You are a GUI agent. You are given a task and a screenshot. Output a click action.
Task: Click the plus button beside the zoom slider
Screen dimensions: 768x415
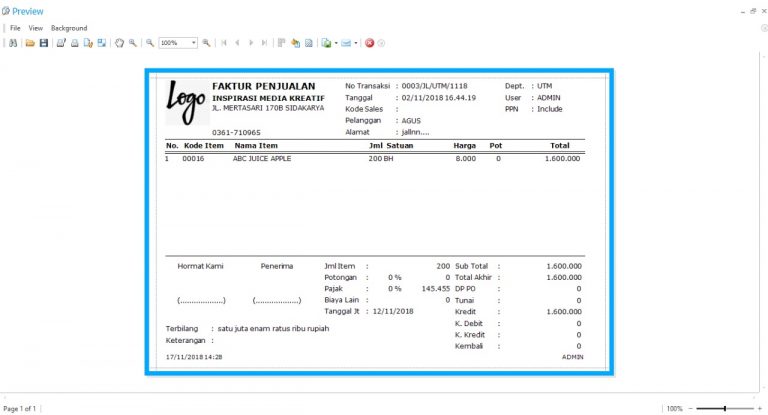coord(760,408)
